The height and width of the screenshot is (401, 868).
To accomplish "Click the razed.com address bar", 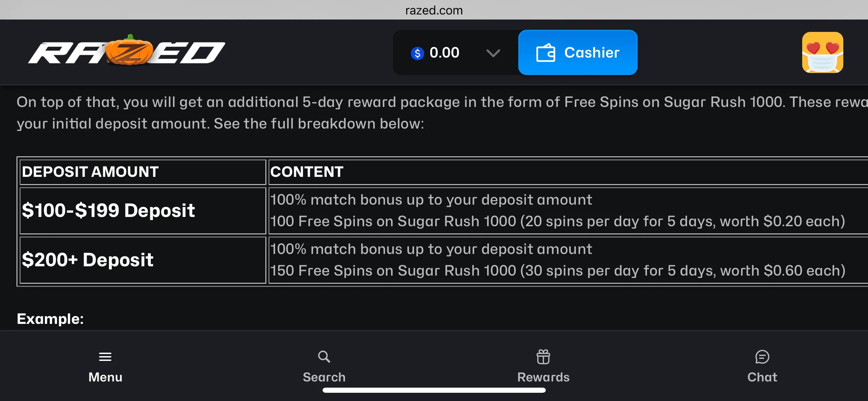I will [x=434, y=10].
